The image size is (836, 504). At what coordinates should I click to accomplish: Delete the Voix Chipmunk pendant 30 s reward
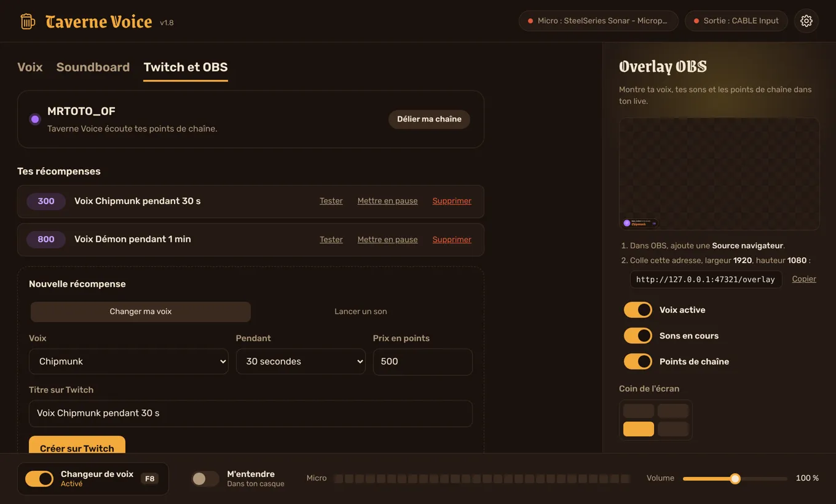click(x=452, y=201)
